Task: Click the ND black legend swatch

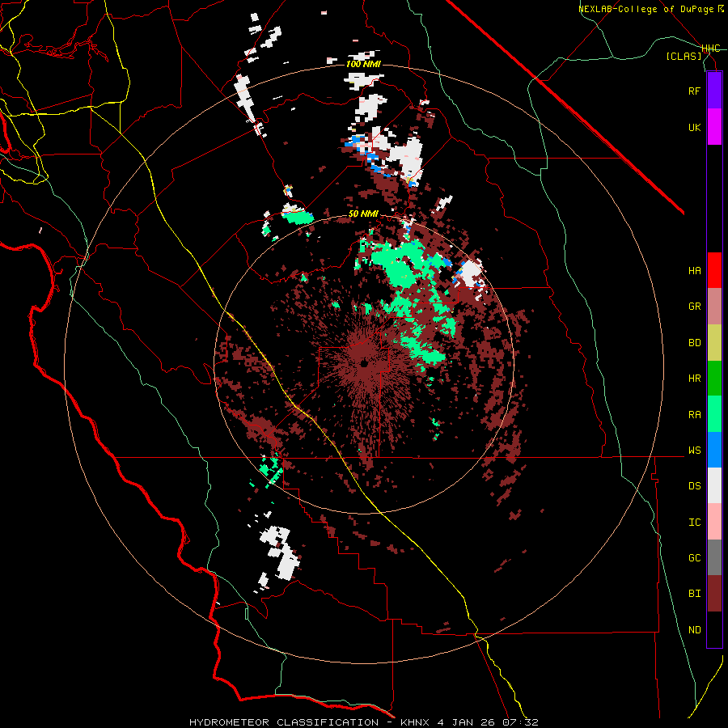Action: click(x=714, y=629)
